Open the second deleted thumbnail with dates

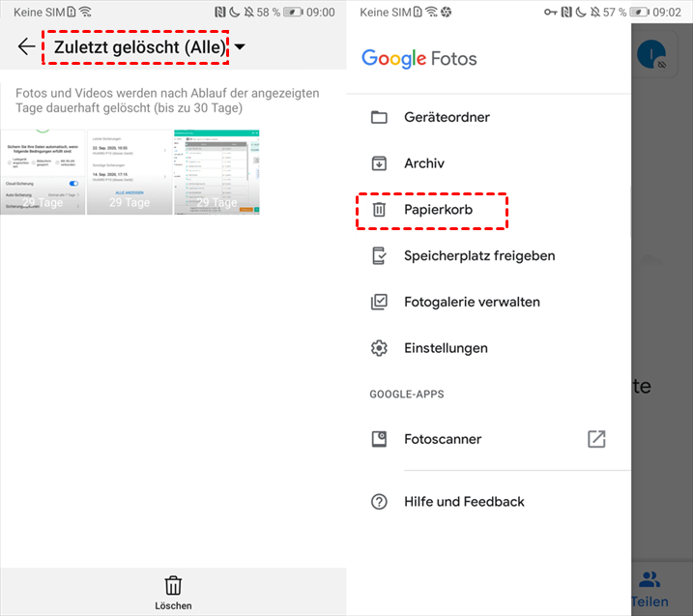[130, 172]
